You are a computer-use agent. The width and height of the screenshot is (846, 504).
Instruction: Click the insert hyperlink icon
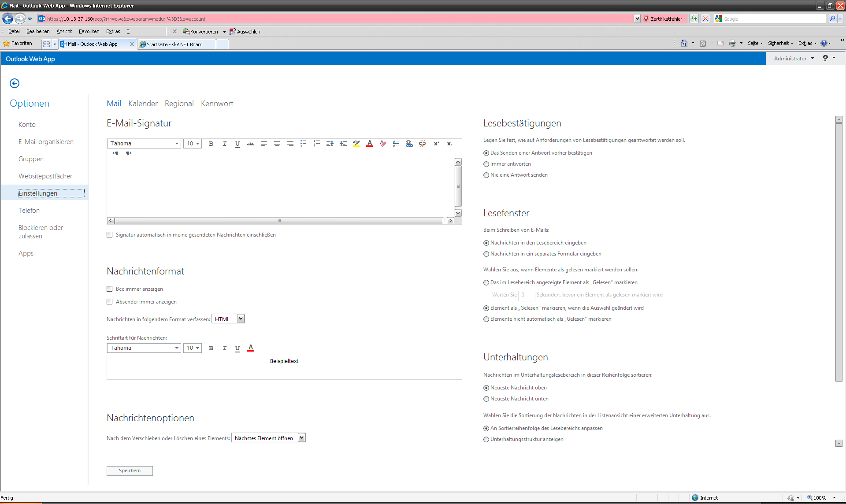click(409, 144)
